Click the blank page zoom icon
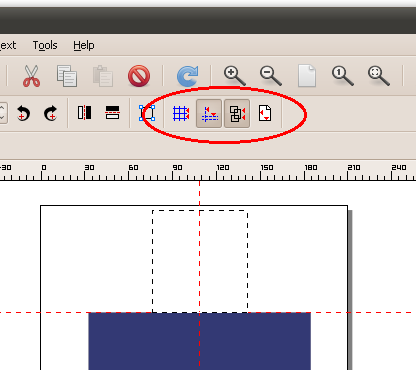The height and width of the screenshot is (370, 416). [307, 76]
